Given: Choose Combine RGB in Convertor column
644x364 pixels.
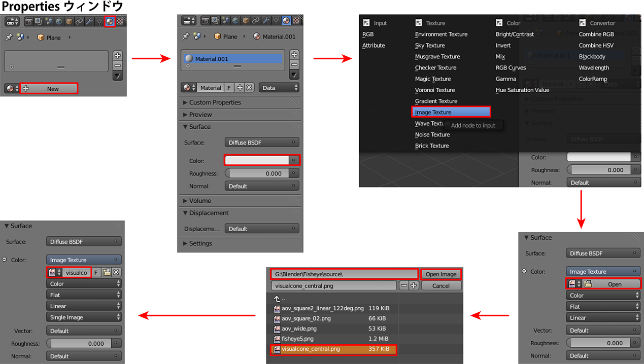Looking at the screenshot, I should 596,34.
